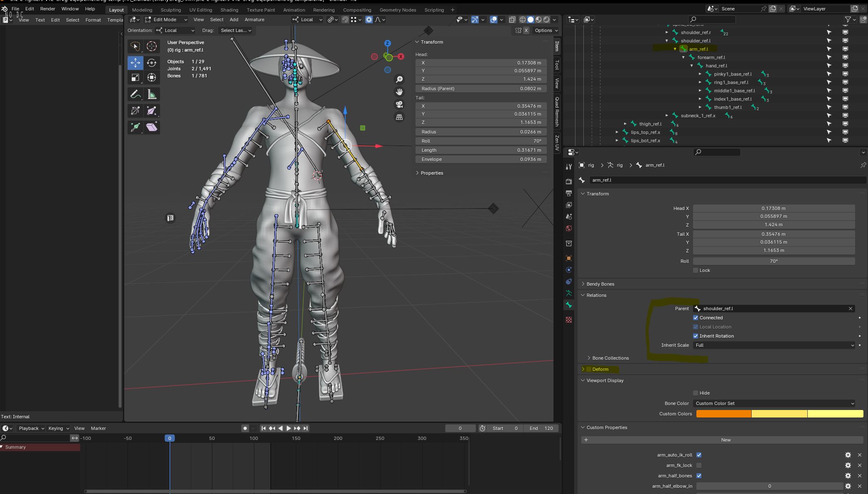Open the Inherit Scale dropdown
The height and width of the screenshot is (494, 868).
774,345
